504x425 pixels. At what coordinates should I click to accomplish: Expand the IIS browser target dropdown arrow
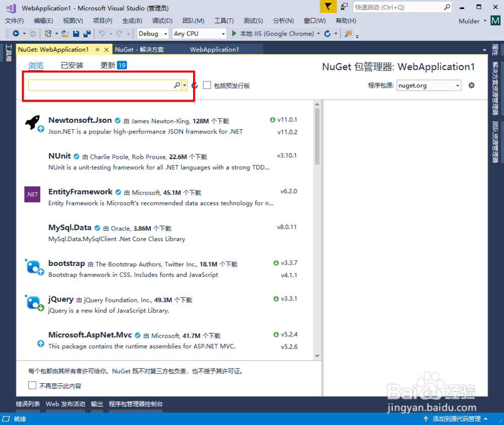click(x=318, y=33)
